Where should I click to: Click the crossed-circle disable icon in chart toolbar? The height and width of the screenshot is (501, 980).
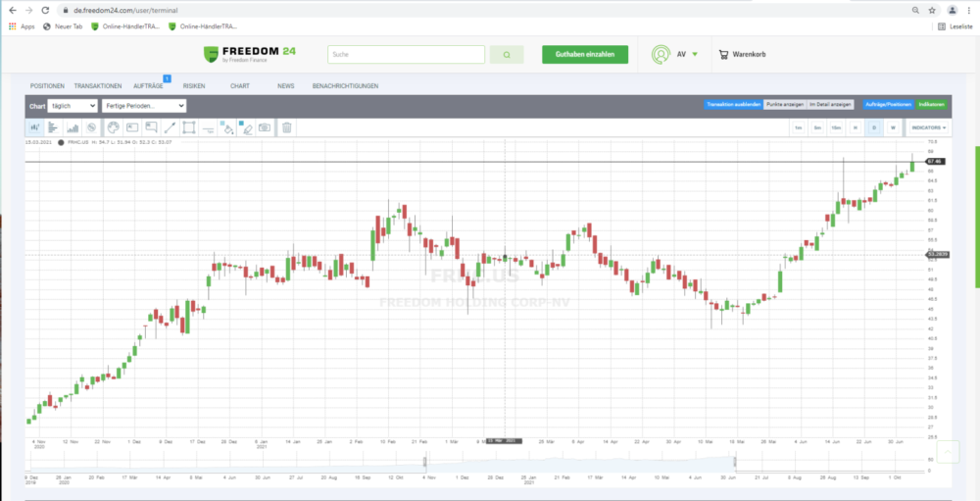pyautogui.click(x=92, y=127)
